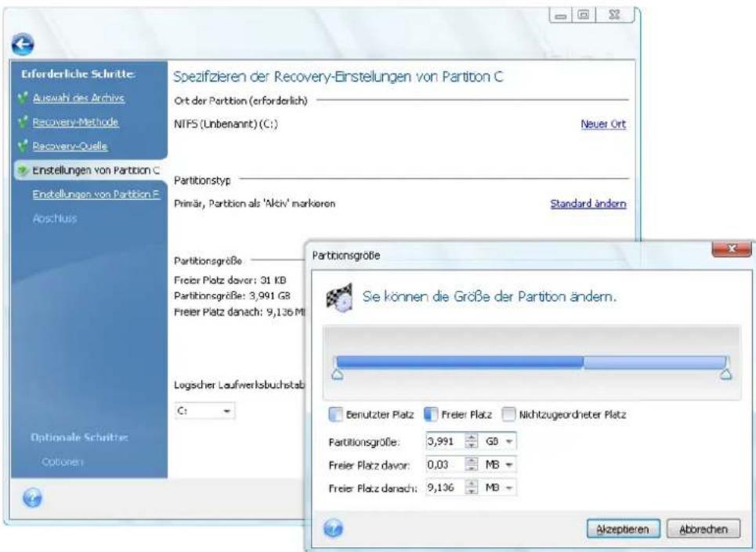The height and width of the screenshot is (552, 756).
Task: Click the Neuer Ort link
Action: (x=603, y=124)
